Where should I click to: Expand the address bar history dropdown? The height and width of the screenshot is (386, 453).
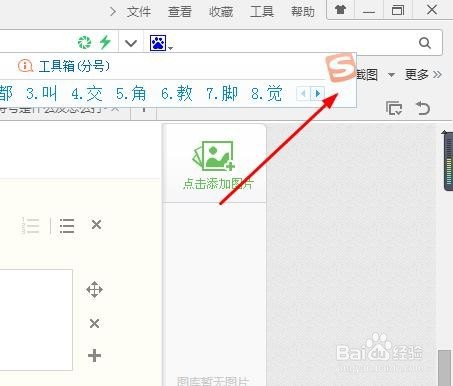[131, 43]
